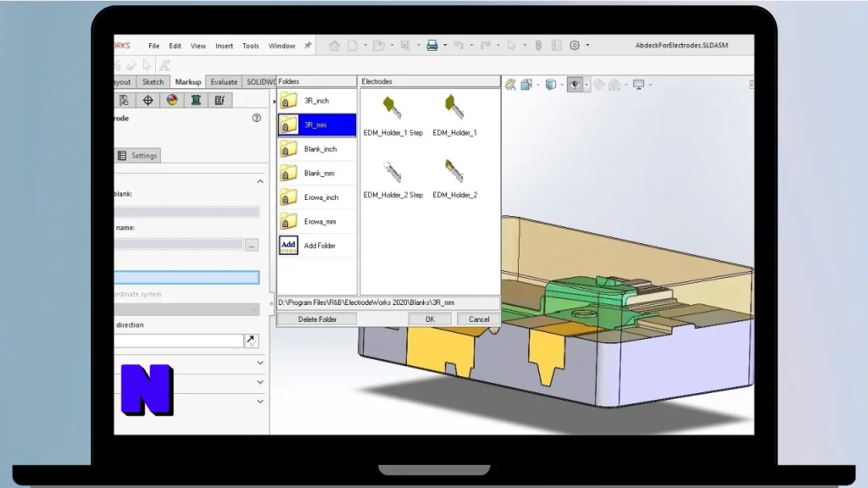Select the Erowa_mm folder
Viewport: 868px width, 488px height.
tap(317, 221)
